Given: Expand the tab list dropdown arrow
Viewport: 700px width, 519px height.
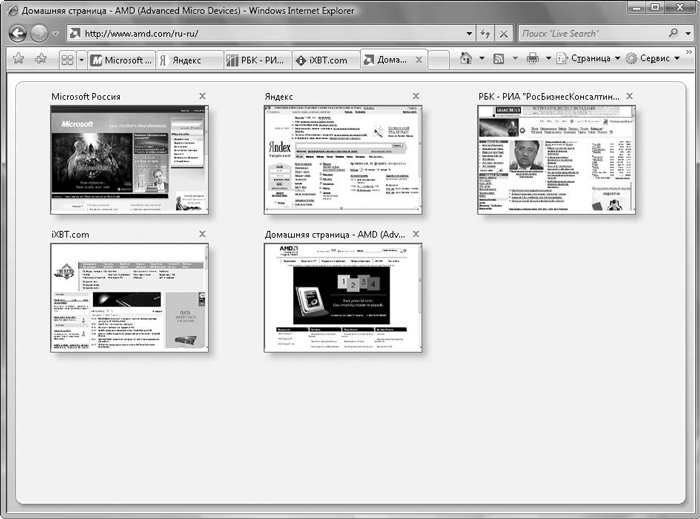Looking at the screenshot, I should tap(81, 60).
